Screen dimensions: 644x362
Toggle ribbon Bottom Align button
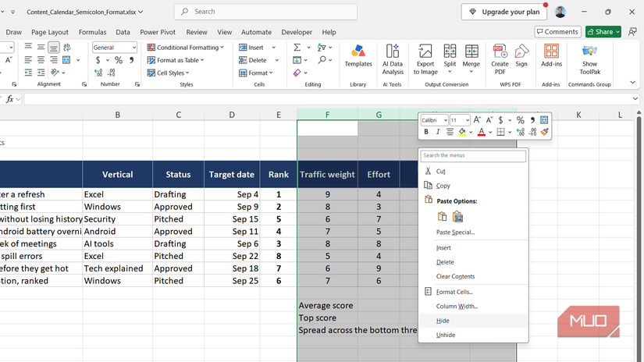click(x=53, y=47)
